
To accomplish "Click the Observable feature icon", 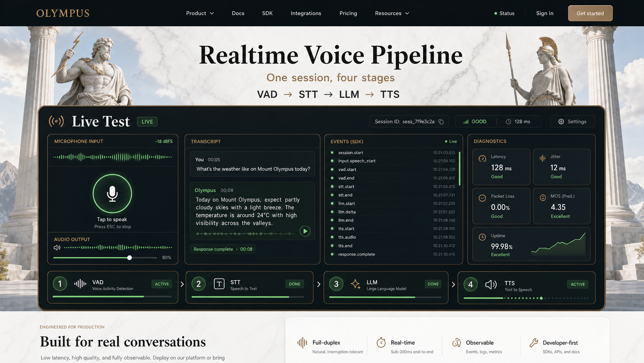I will 457,343.
